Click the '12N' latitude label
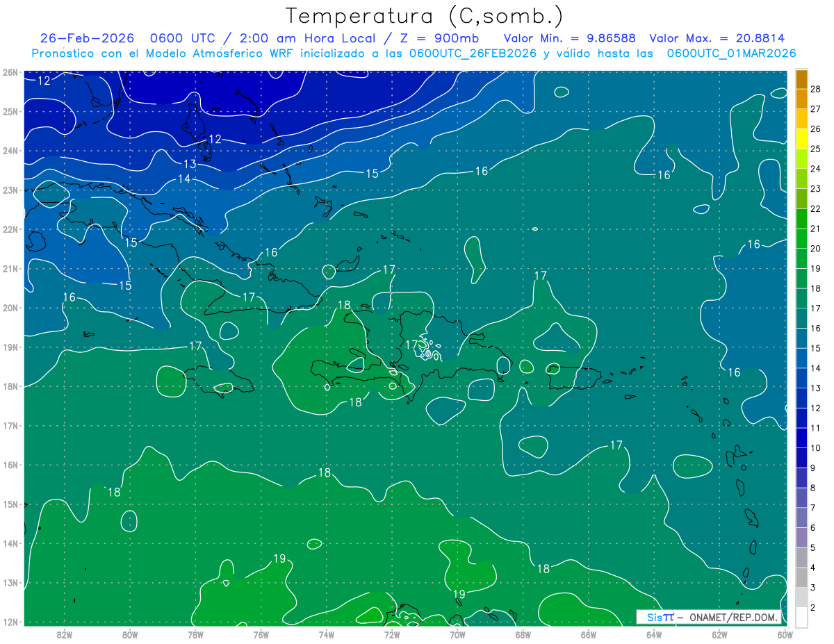 pos(10,622)
